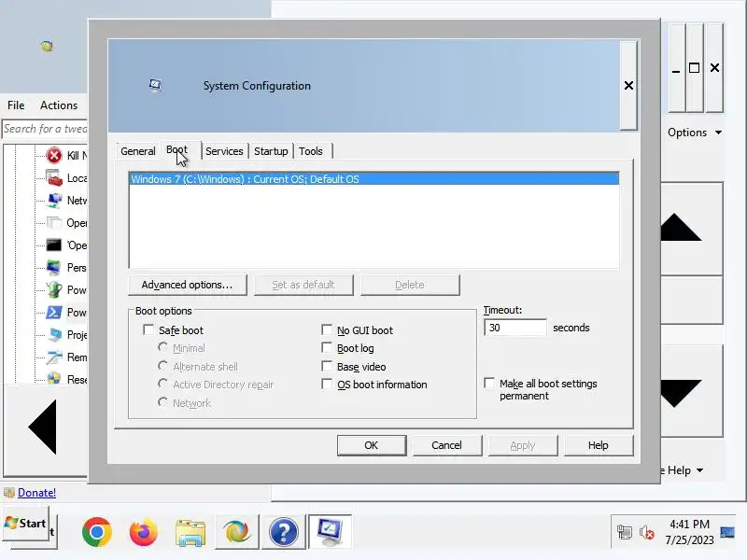Click System Configuration taskbar icon
Image resolution: width=747 pixels, height=560 pixels.
[x=331, y=531]
